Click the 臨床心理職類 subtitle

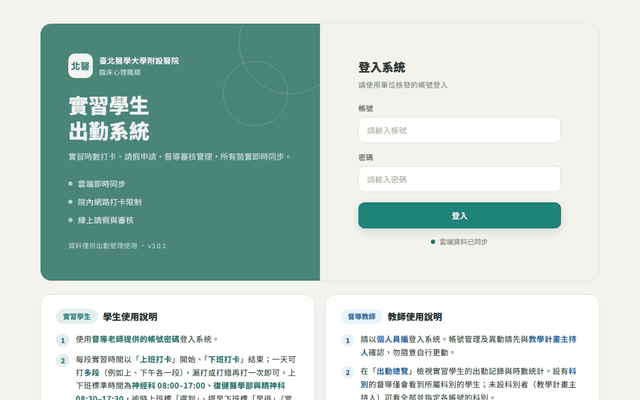(120, 72)
